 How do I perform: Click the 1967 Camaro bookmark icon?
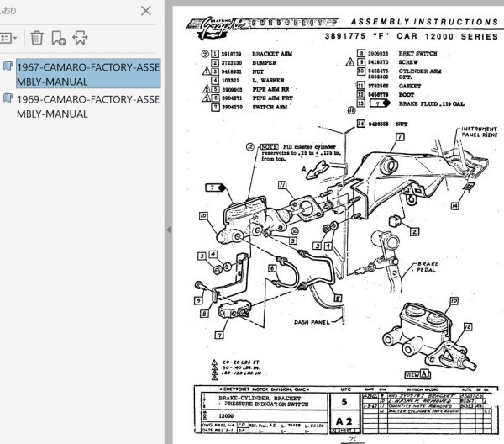8,66
